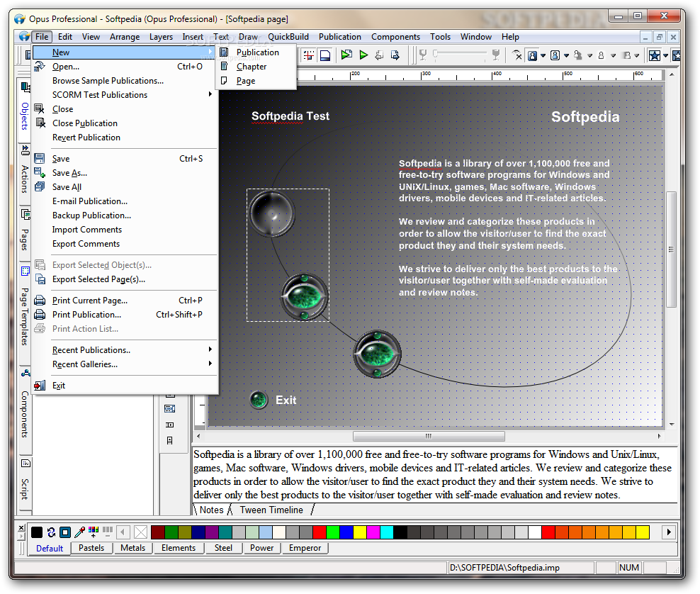Image resolution: width=700 pixels, height=594 pixels.
Task: Pick the cyan color swatch
Action: tap(387, 532)
